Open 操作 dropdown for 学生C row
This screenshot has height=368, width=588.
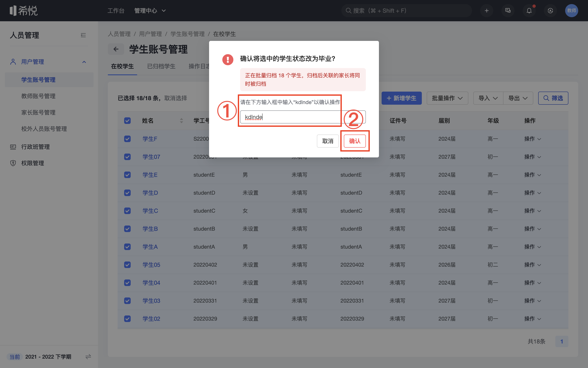[533, 211]
